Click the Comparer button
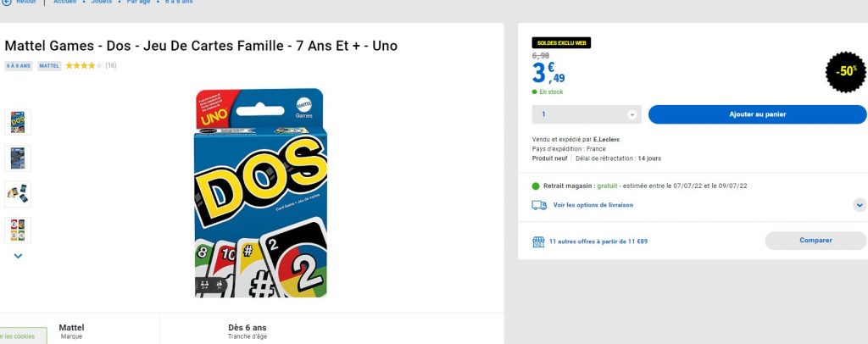 (x=815, y=241)
